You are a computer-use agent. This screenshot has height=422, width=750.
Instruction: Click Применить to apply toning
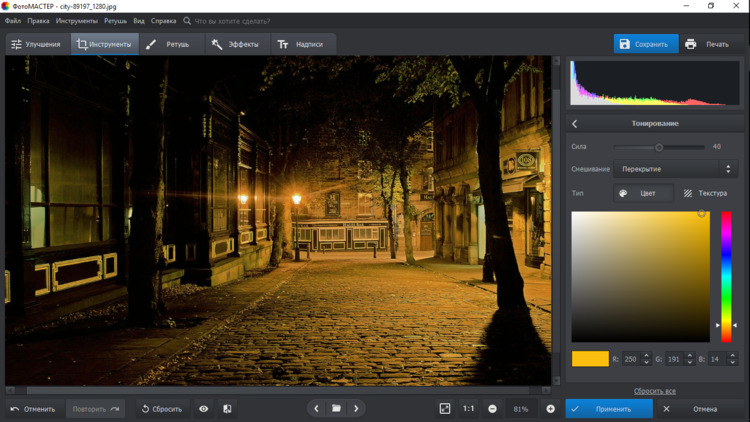click(603, 409)
